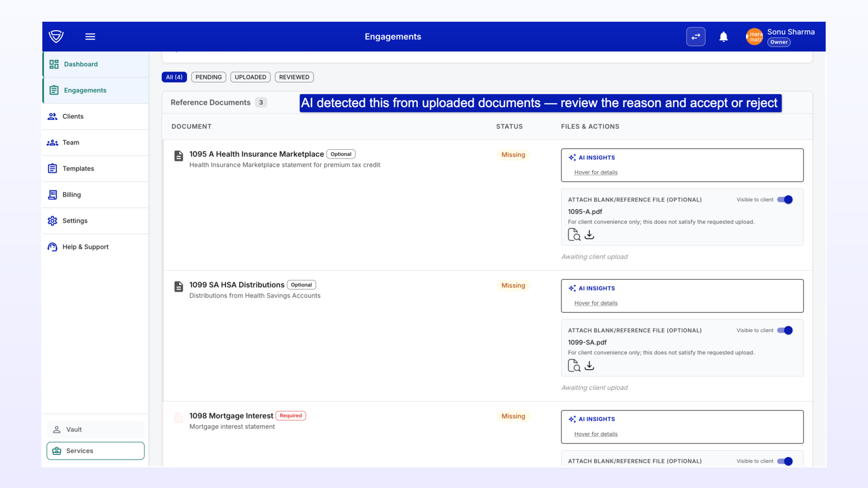Toggle the hamburger menu icon
The width and height of the screenshot is (868, 488).
90,36
